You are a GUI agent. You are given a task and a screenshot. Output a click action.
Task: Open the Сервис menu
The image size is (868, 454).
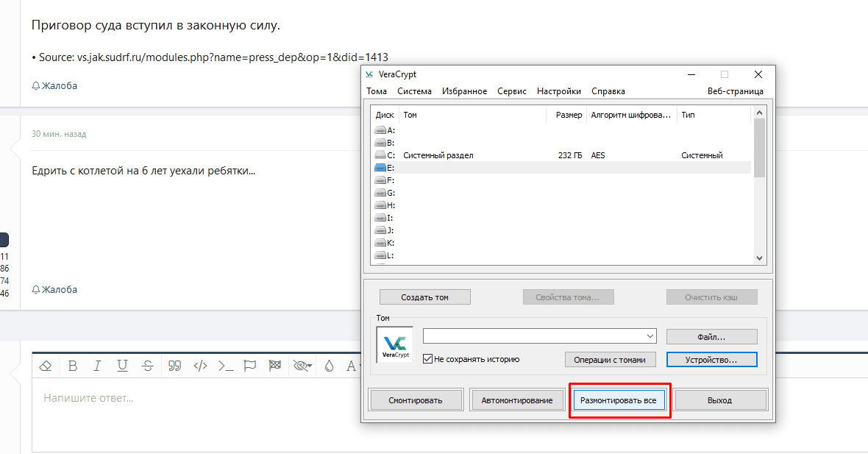(511, 91)
